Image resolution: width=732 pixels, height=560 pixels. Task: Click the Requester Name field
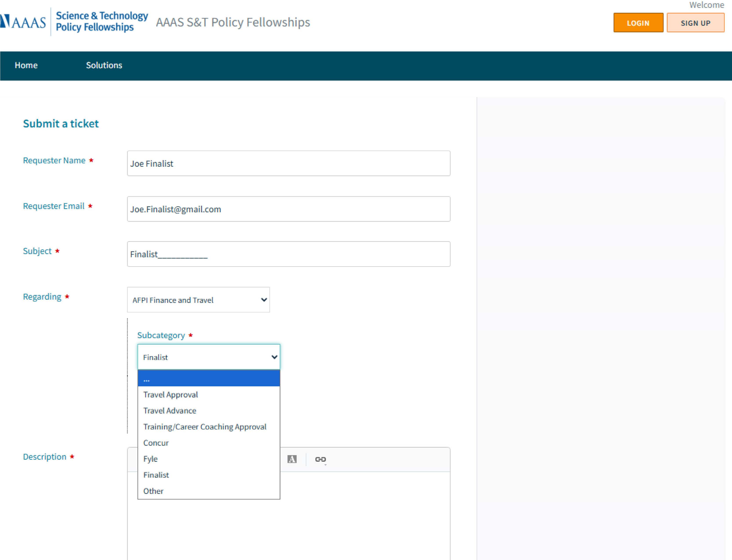click(288, 163)
